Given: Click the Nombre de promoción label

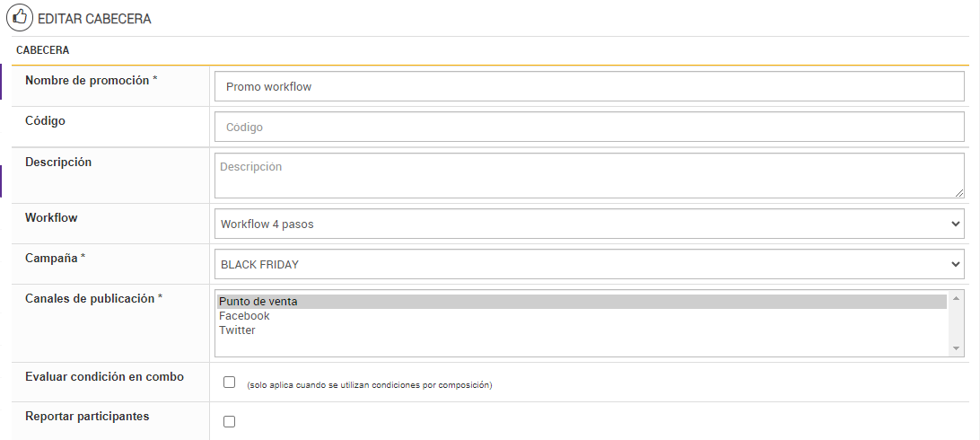Looking at the screenshot, I should click(91, 80).
